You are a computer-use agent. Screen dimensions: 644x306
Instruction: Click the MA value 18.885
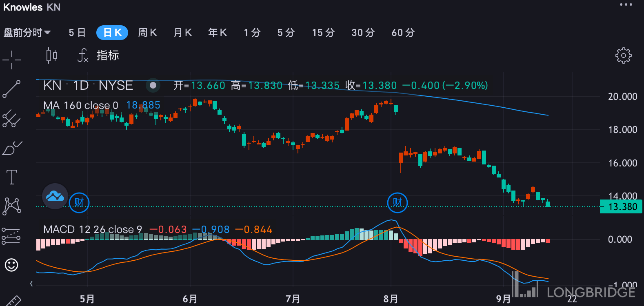143,105
